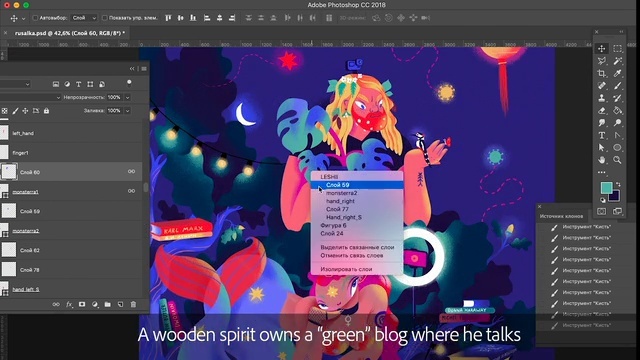
Task: Open the Layers panel menu
Action: 144,69
